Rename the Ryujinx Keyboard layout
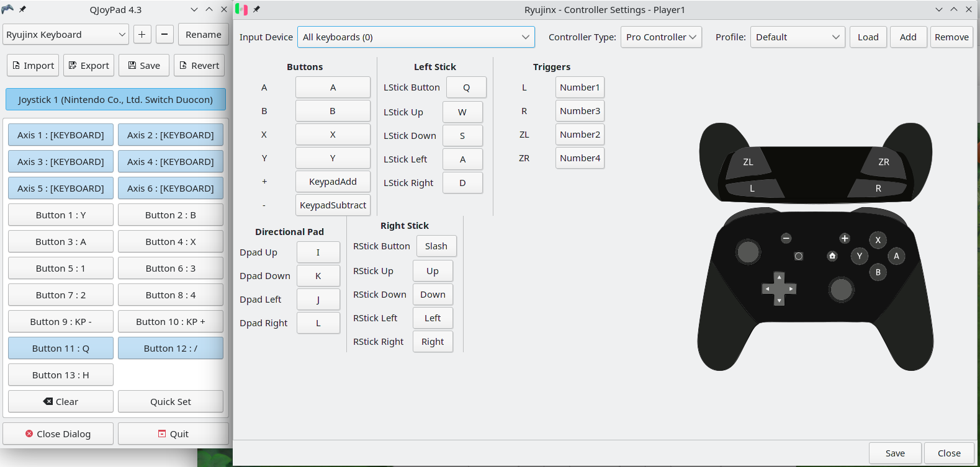The height and width of the screenshot is (467, 980). click(x=204, y=35)
